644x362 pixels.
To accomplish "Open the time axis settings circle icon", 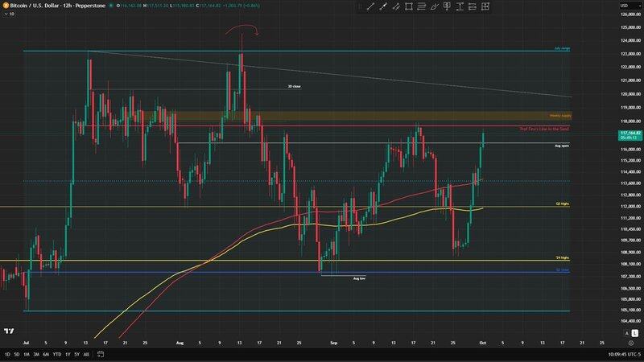I will (x=630, y=342).
